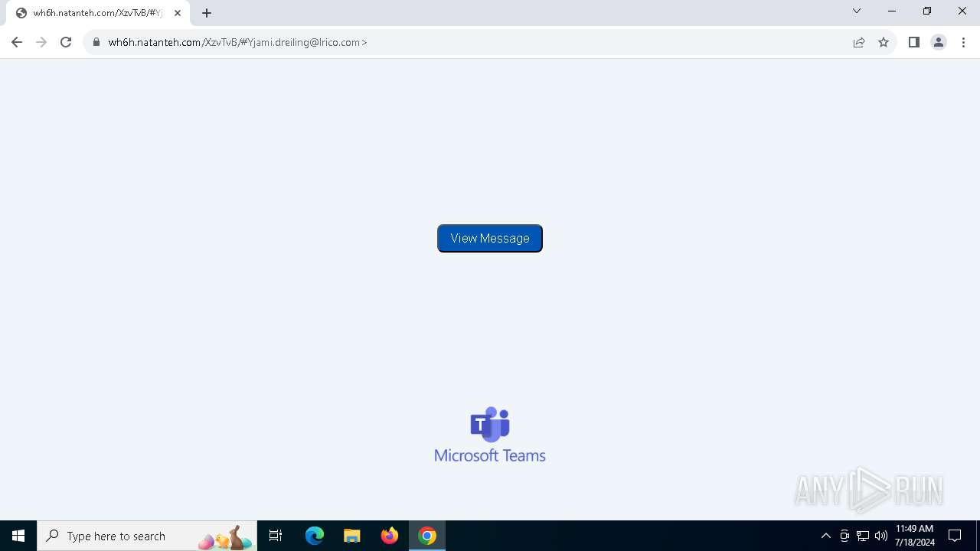Click the forward navigation arrow
The image size is (980, 551).
click(41, 42)
